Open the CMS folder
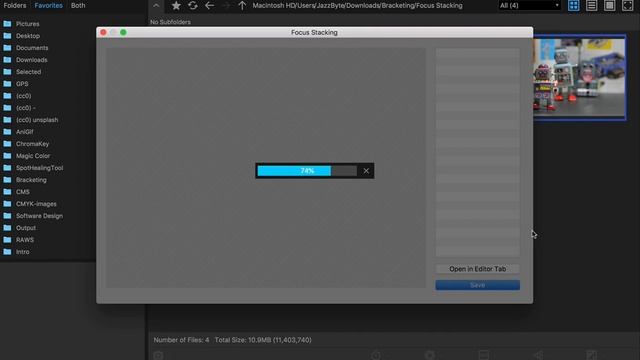Viewport: 640px width, 360px height. [22, 192]
